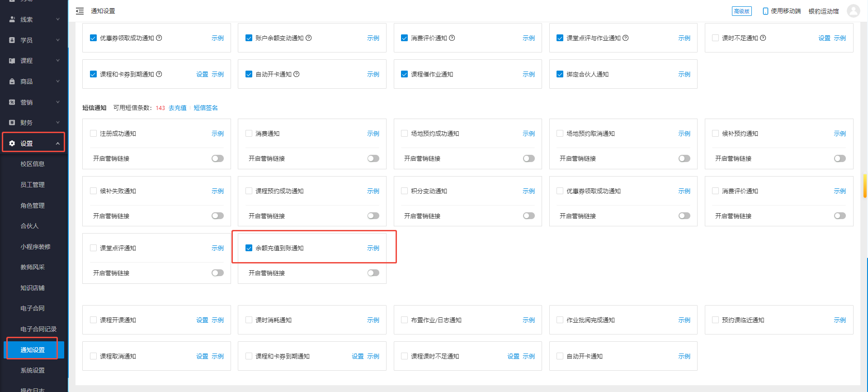The height and width of the screenshot is (392, 868).
Task: Open 角色管理 in the sidebar
Action: pos(33,206)
